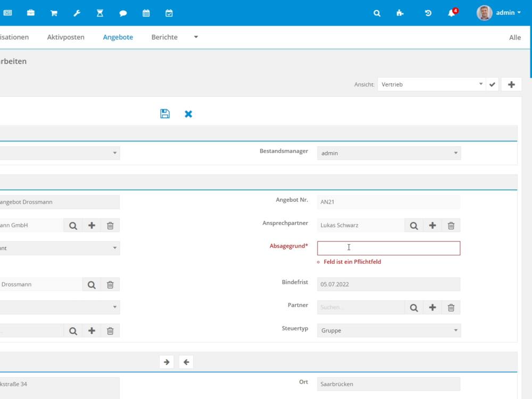This screenshot has height=399, width=532.
Task: Cancel editing with the blue X icon
Action: [x=188, y=114]
